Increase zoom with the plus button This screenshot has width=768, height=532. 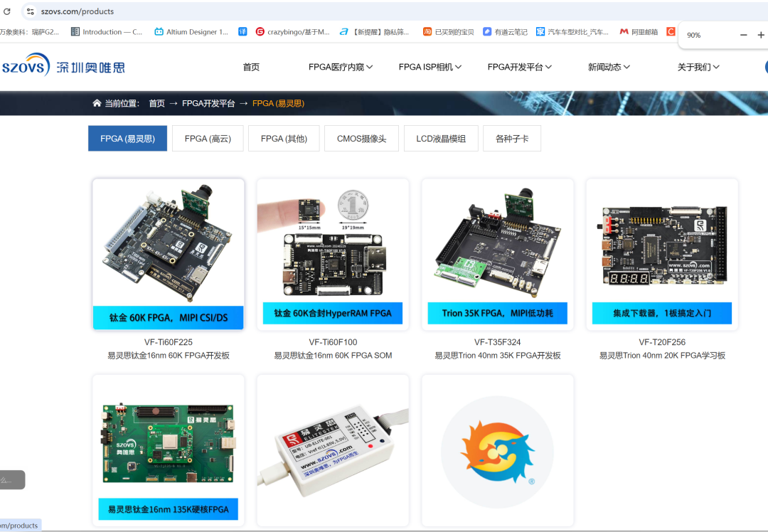pos(761,35)
